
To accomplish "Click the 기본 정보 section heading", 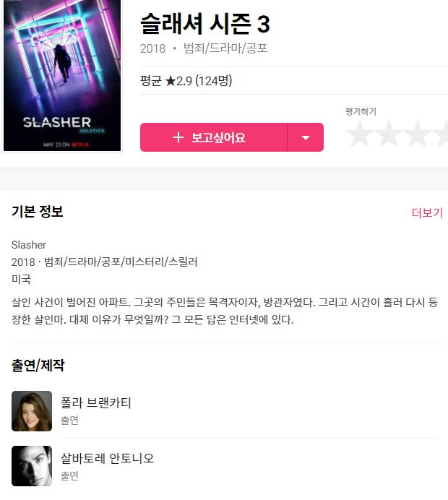I will coord(38,212).
